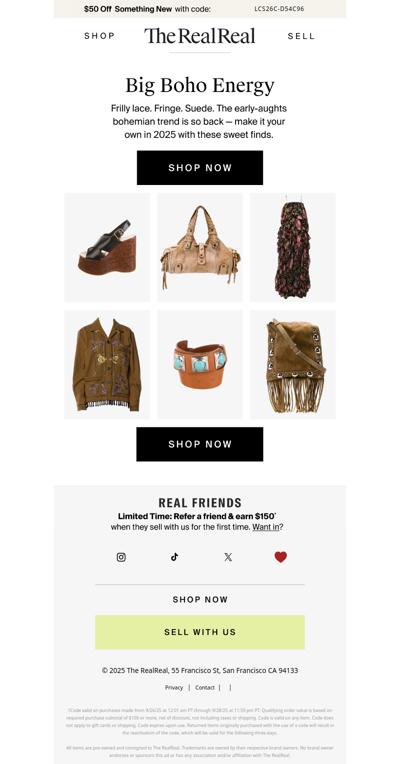Click The RealReal logo
This screenshot has height=764, width=400.
coord(200,36)
